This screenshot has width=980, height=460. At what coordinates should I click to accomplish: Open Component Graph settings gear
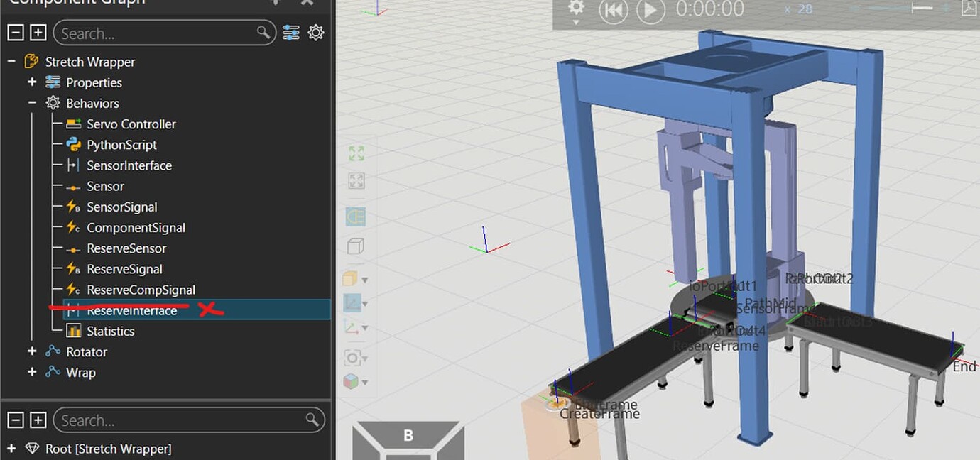pos(316,33)
